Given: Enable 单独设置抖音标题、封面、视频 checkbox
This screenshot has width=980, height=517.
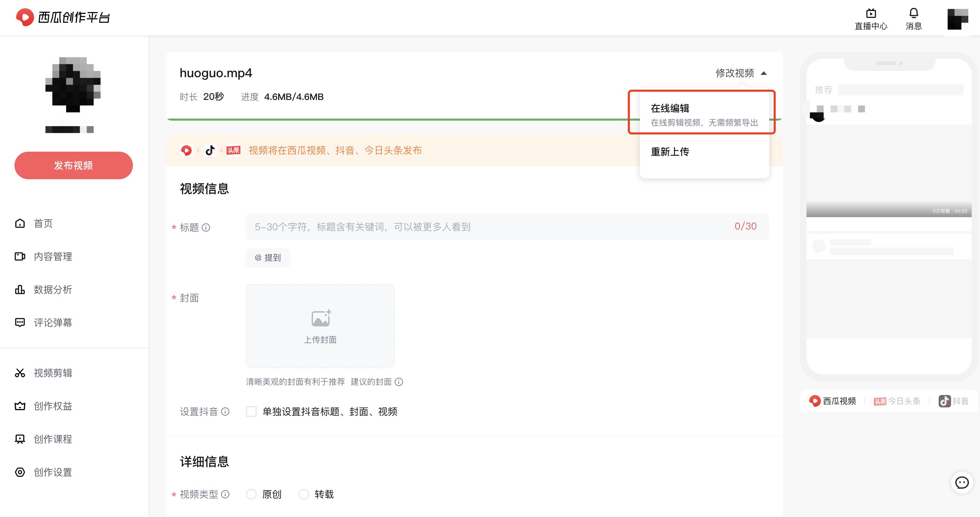Looking at the screenshot, I should click(251, 412).
